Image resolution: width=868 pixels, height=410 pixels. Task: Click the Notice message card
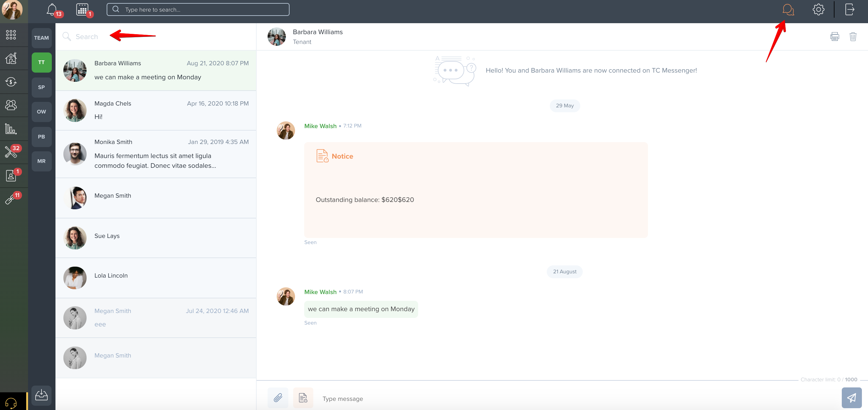coord(476,190)
